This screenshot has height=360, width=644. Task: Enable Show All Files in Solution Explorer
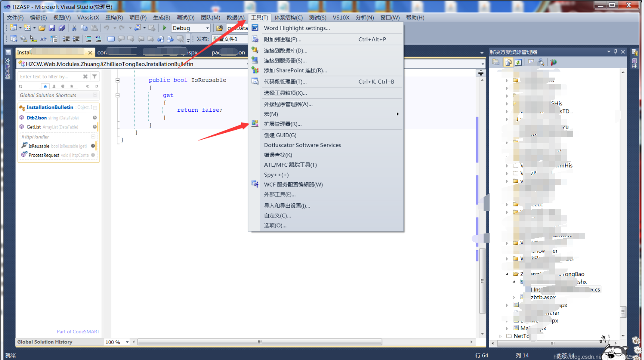tap(508, 62)
